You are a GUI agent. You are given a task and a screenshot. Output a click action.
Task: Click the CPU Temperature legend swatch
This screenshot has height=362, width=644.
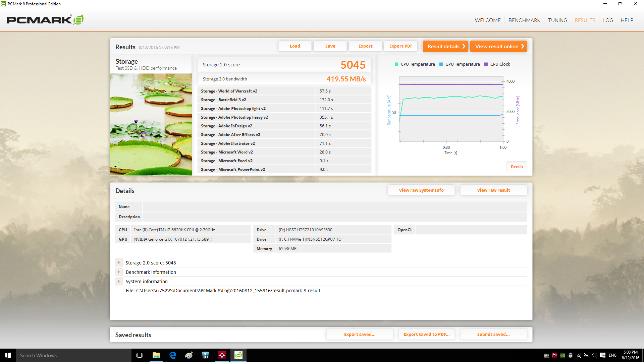(396, 64)
